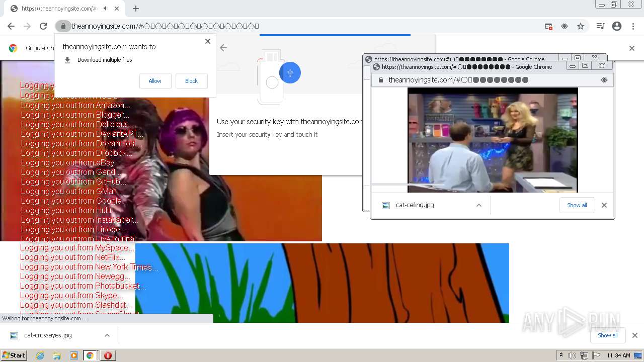This screenshot has height=362, width=644.
Task: Reload the current page
Action: [x=43, y=26]
